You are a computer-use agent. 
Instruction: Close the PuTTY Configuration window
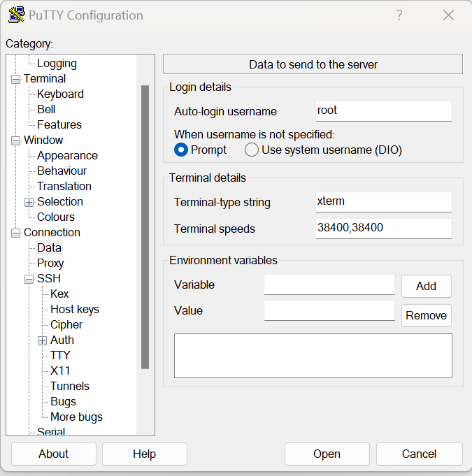tap(448, 15)
